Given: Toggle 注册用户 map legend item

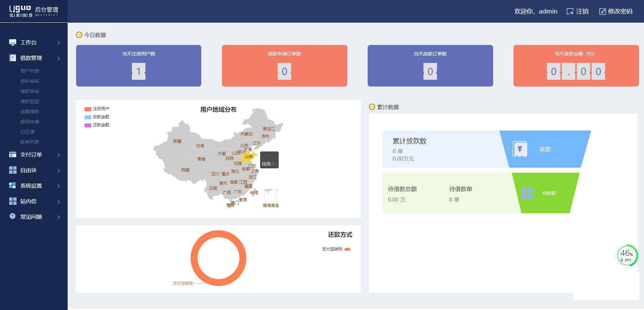Looking at the screenshot, I should pyautogui.click(x=97, y=109).
